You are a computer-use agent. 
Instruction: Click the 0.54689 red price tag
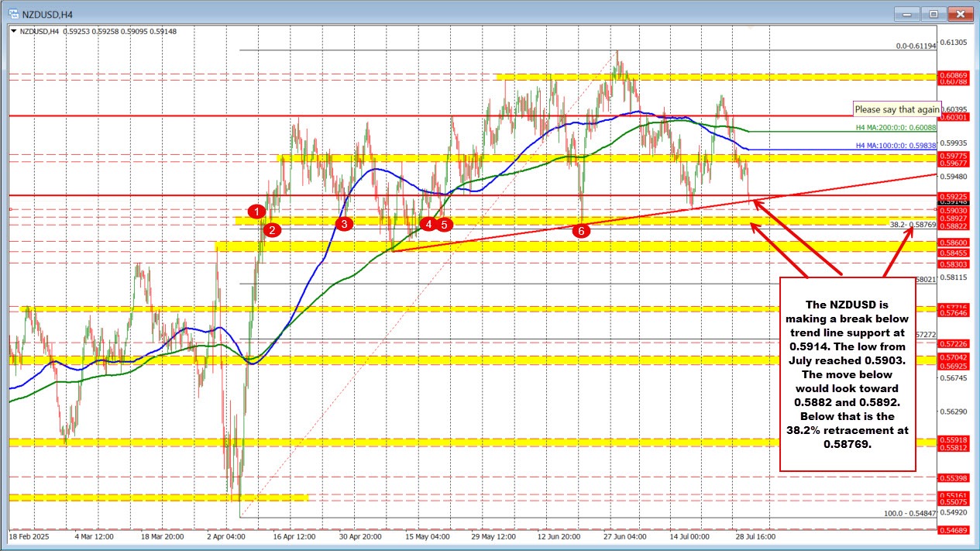click(x=953, y=529)
